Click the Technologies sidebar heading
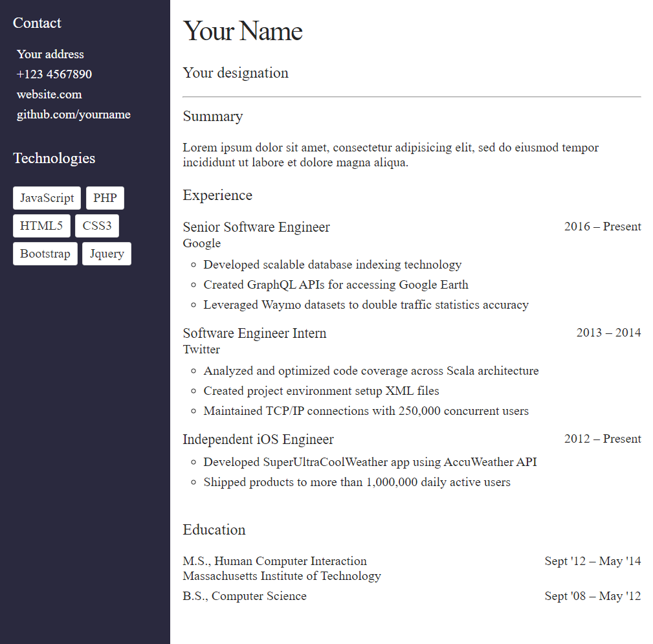Viewport: 653px width, 644px height. 54,159
